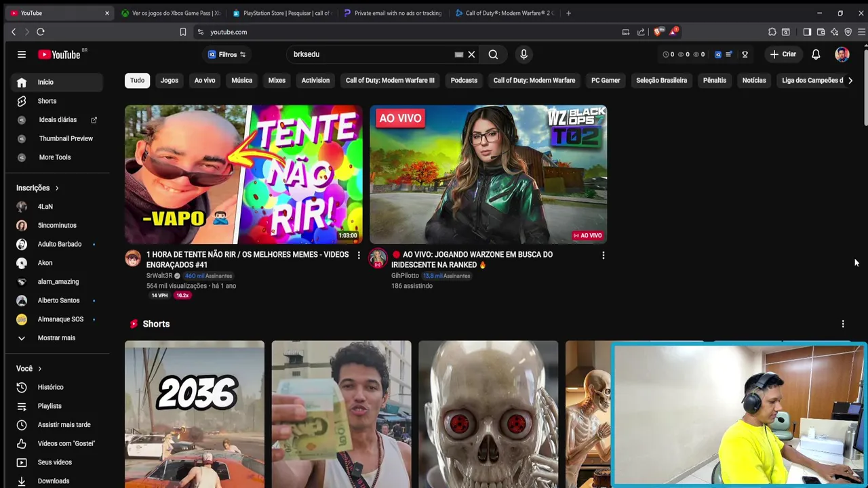Image resolution: width=868 pixels, height=488 pixels.
Task: Select the Podcasts filter chip
Action: point(464,80)
